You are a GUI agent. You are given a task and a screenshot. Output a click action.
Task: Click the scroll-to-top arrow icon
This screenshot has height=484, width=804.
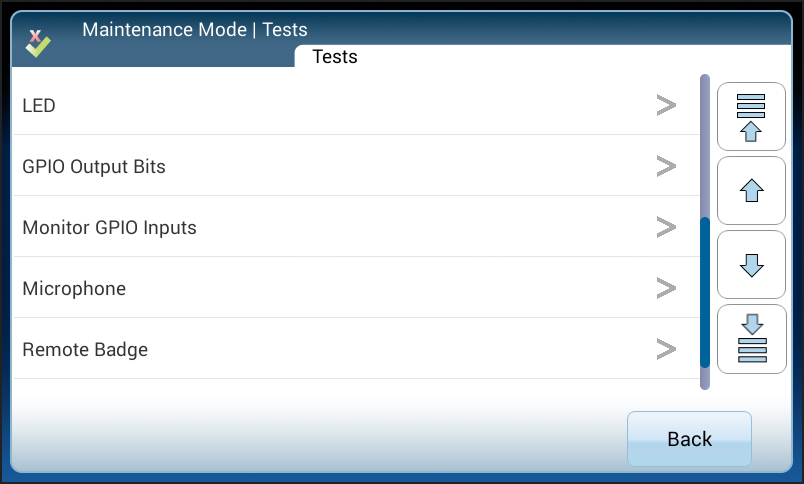[751, 117]
